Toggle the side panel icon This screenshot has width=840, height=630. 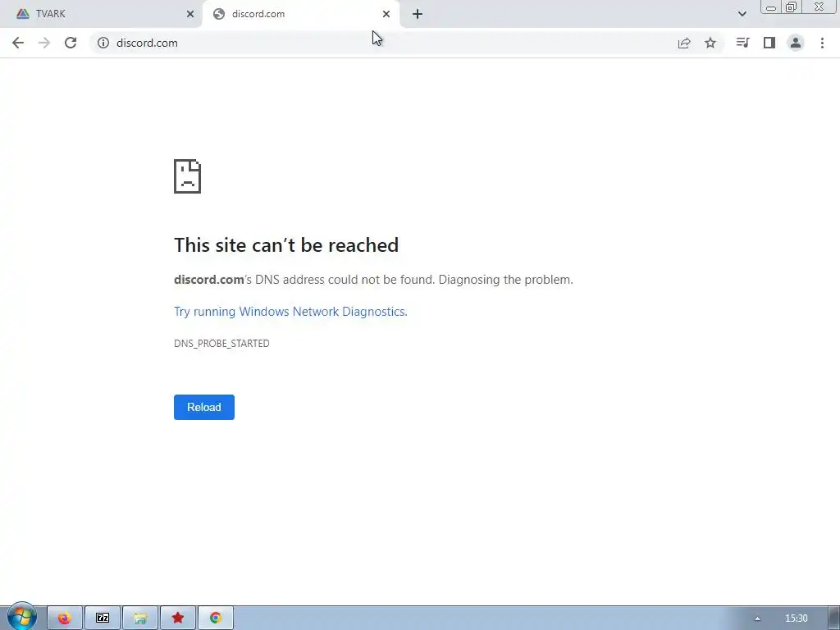(769, 43)
